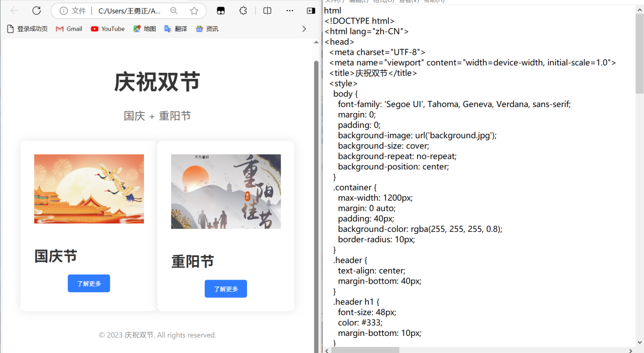The height and width of the screenshot is (353, 644).
Task: Click the meta viewport line in Notepad
Action: coord(472,62)
